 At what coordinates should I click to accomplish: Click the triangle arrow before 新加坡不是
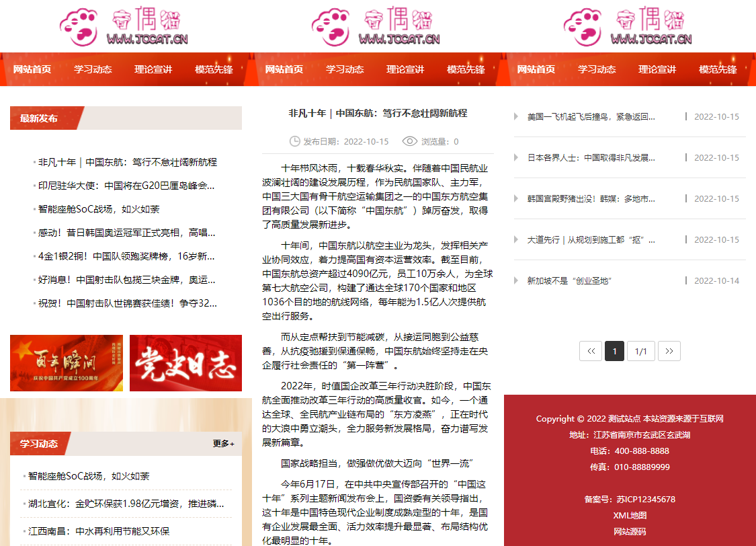click(516, 280)
